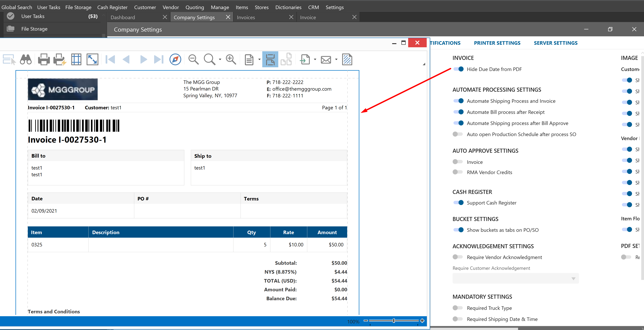This screenshot has width=644, height=330.
Task: Expand Require Customer Acknowledgement dropdown
Action: (573, 279)
